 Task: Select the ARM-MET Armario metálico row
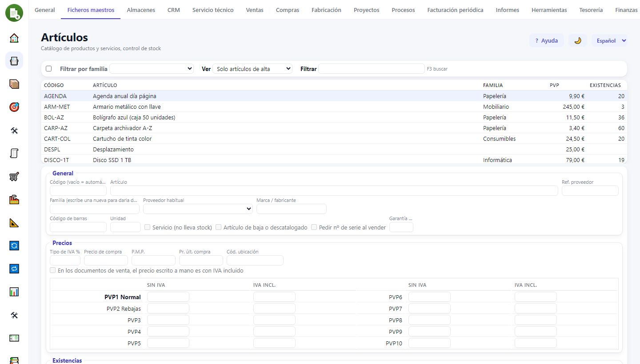334,107
